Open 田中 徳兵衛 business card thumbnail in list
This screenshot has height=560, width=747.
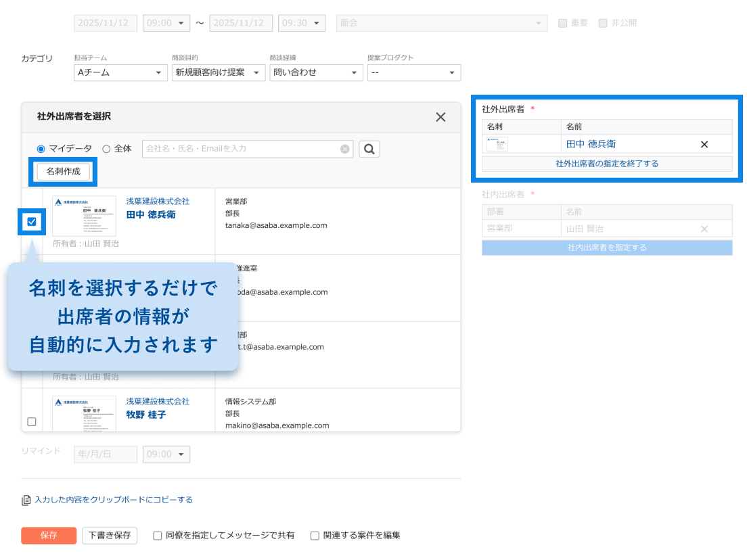coord(84,216)
